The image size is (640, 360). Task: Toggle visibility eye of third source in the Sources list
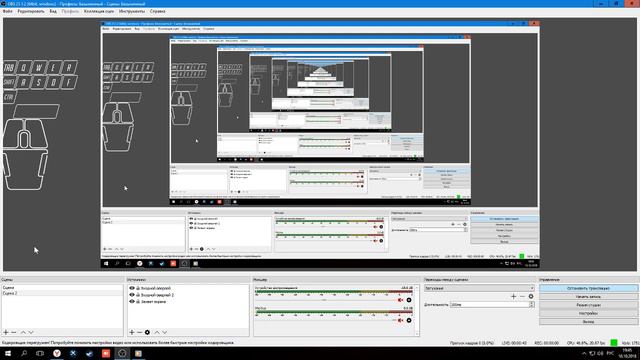[x=132, y=301]
